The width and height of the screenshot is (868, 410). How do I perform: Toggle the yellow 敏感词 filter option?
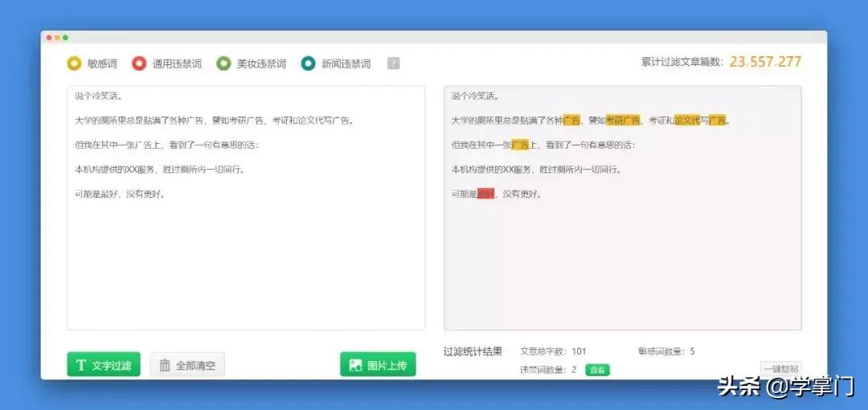[92, 64]
